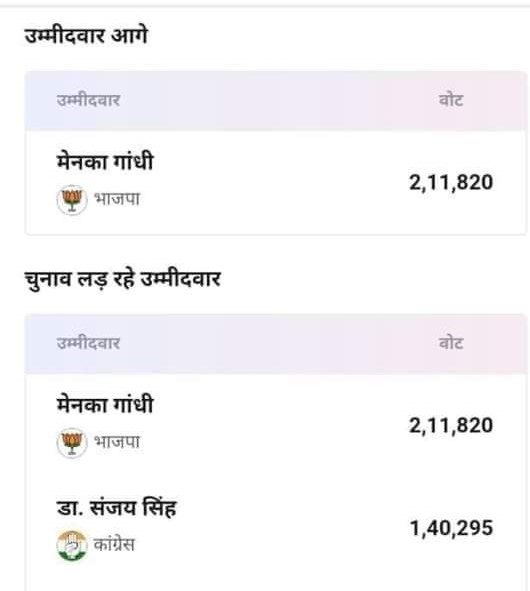Sort by उम्मीदवार column in leading table
The width and height of the screenshot is (530, 591).
click(x=88, y=100)
